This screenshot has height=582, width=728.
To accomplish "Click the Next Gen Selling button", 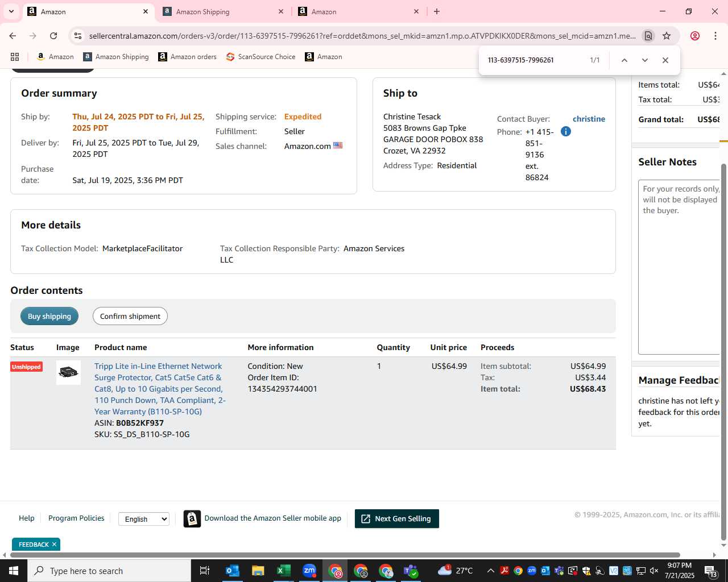I will coord(397,519).
